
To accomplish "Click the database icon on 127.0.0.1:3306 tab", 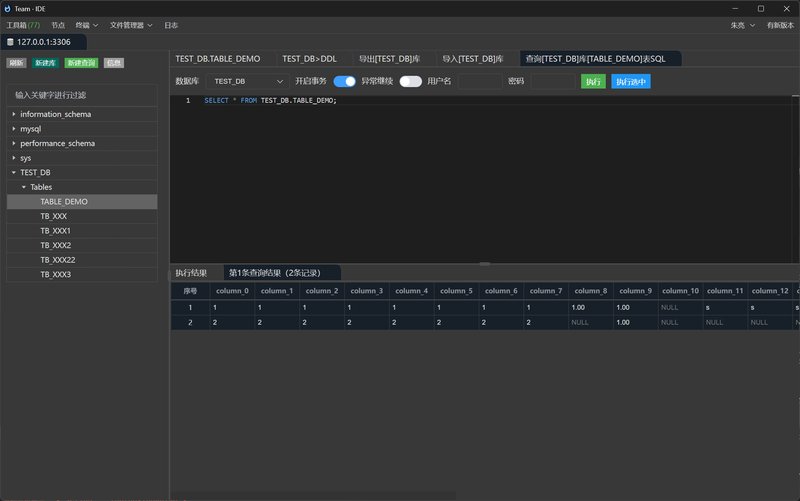I will [x=11, y=42].
